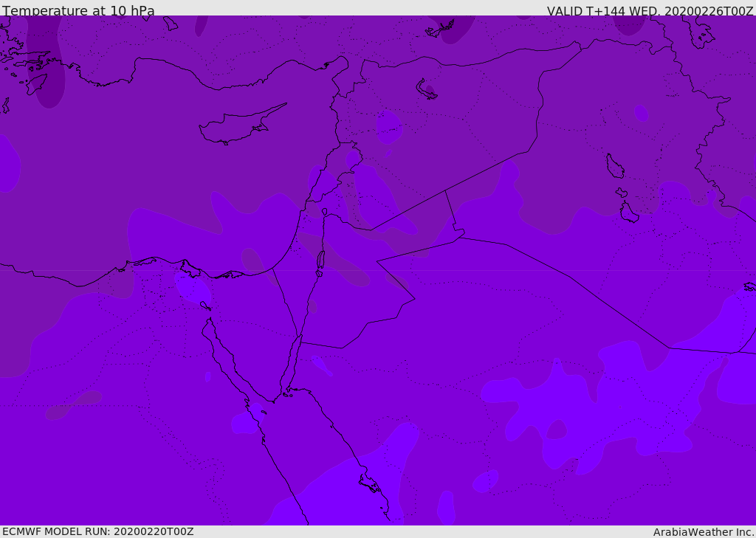Click the 'VALID T+144 WED. 20200226T00Z' label
The height and width of the screenshot is (538, 756).
tap(650, 10)
